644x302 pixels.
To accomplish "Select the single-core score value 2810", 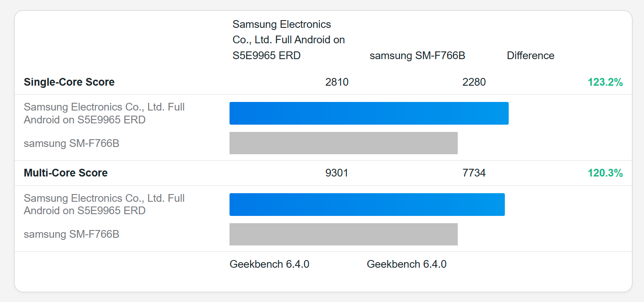I will point(337,82).
